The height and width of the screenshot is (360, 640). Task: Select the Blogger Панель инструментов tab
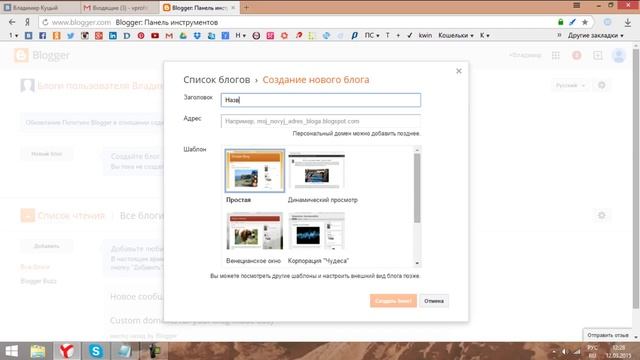pos(199,8)
